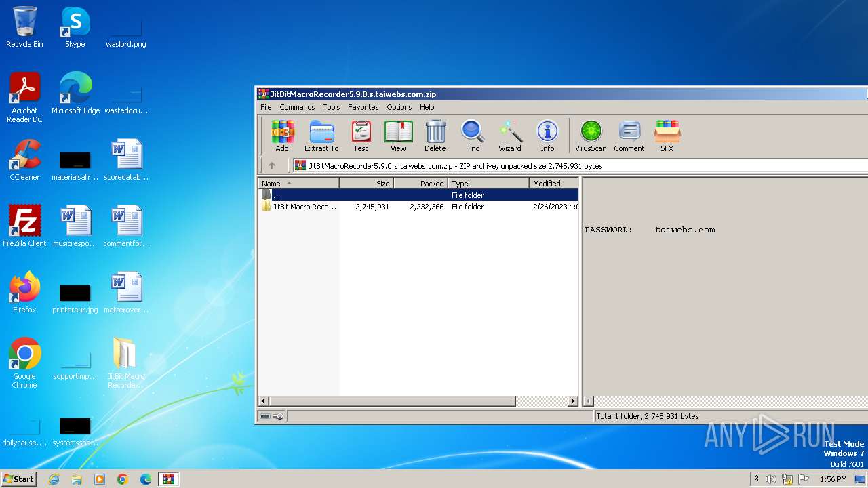Open the JitBit Macro Recorder desktop folder

126,363
